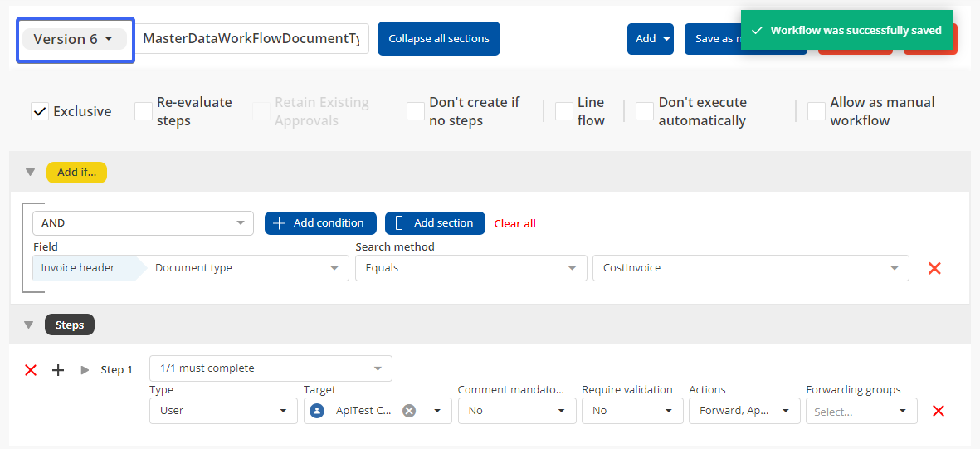The width and height of the screenshot is (980, 449).
Task: Delete the step user row at far right
Action: (939, 411)
